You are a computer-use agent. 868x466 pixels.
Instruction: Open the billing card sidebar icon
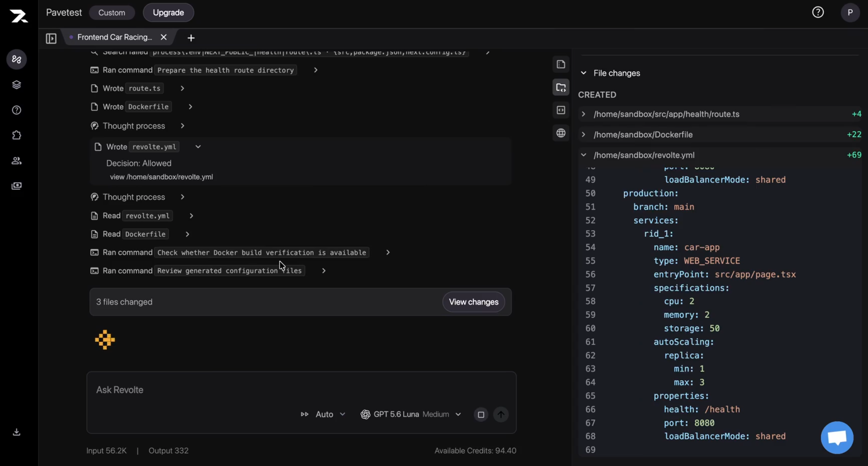[17, 186]
